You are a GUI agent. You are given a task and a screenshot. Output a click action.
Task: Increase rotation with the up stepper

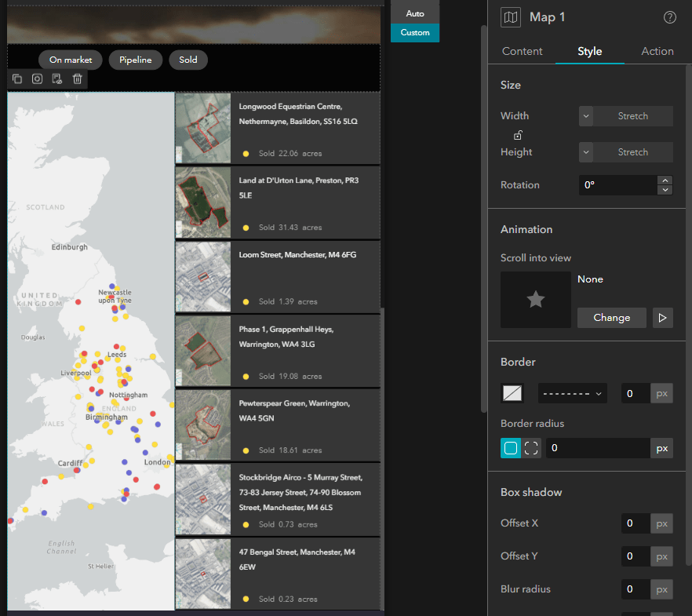coord(665,180)
